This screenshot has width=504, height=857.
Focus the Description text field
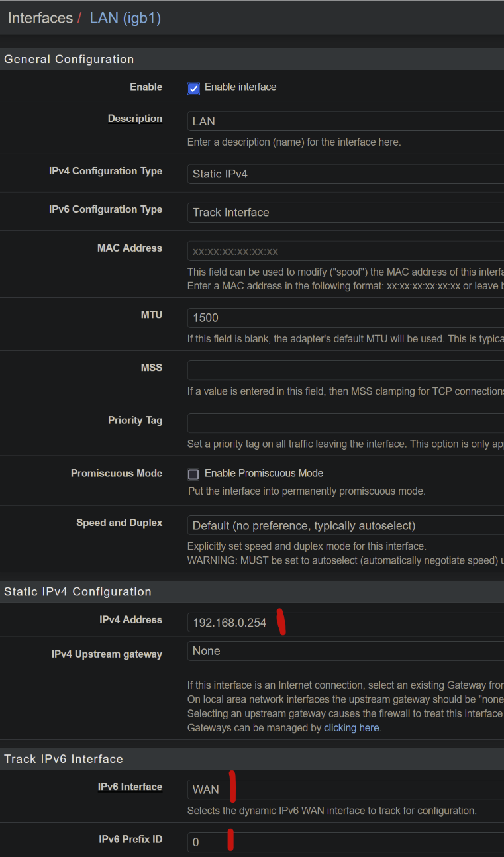click(346, 121)
